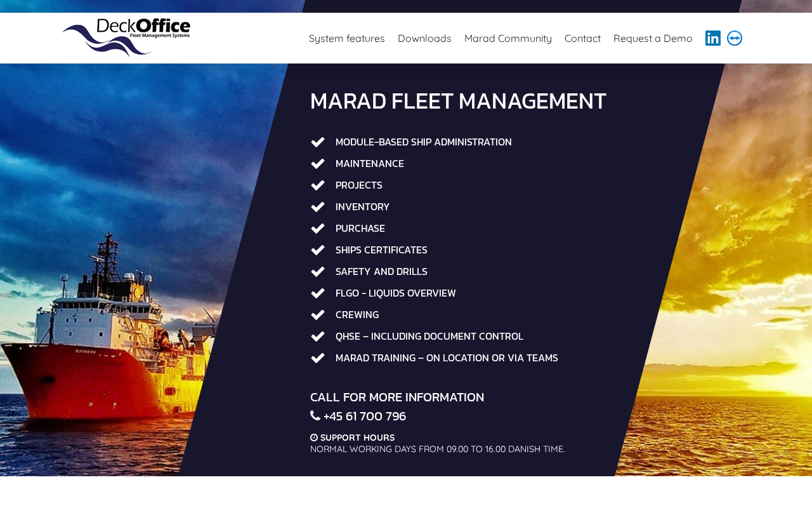Click the checkmark beside Safety and Drills
Viewport: 812px width, 508px height.
coord(318,272)
